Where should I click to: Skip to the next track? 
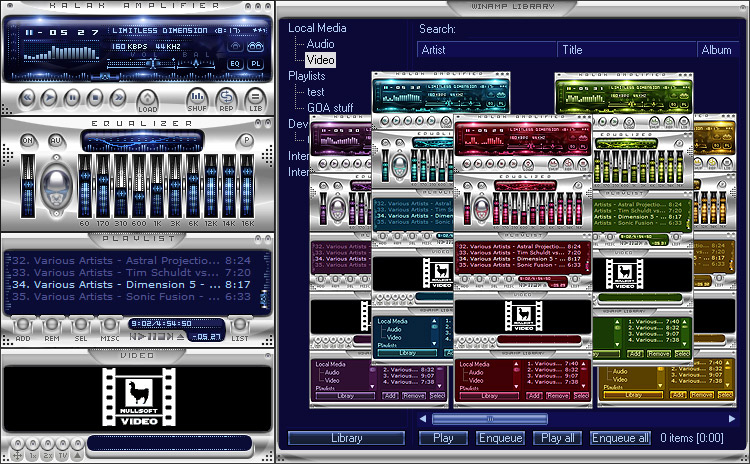click(118, 96)
